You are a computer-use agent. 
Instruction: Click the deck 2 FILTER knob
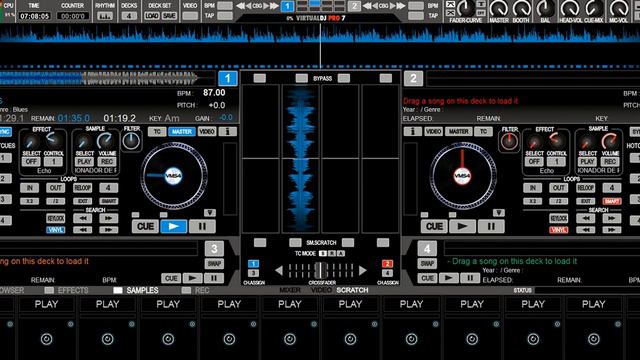point(509,141)
